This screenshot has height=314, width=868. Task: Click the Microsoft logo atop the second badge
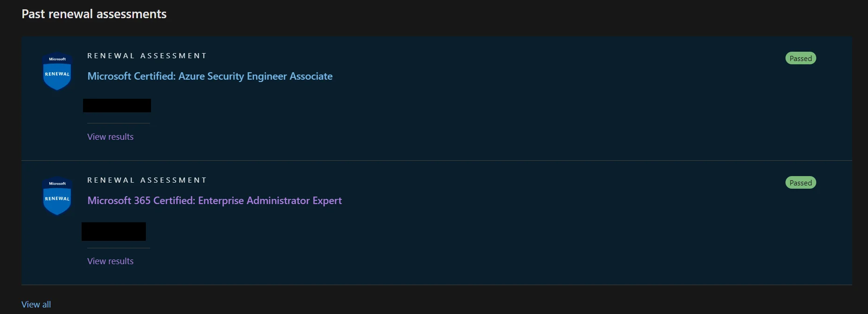tap(56, 184)
